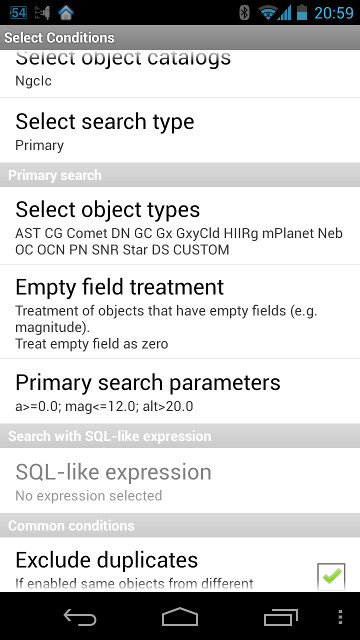
Task: Tap the Bluetooth status icon
Action: (244, 12)
